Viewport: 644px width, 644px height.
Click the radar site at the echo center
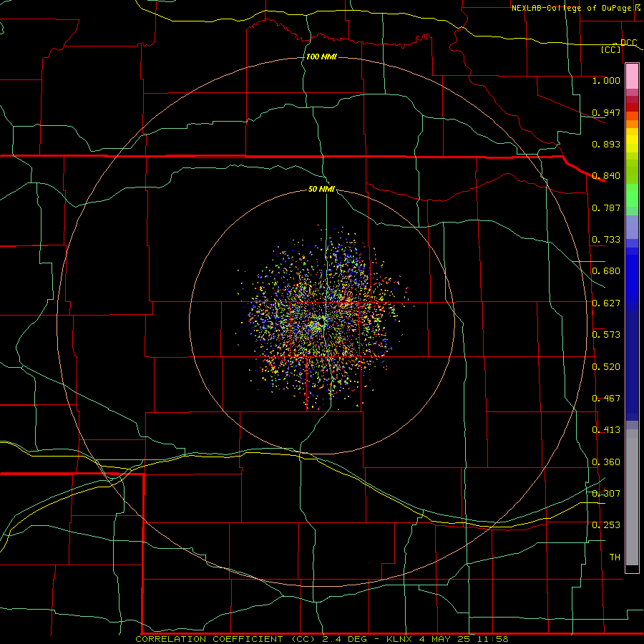point(323,322)
